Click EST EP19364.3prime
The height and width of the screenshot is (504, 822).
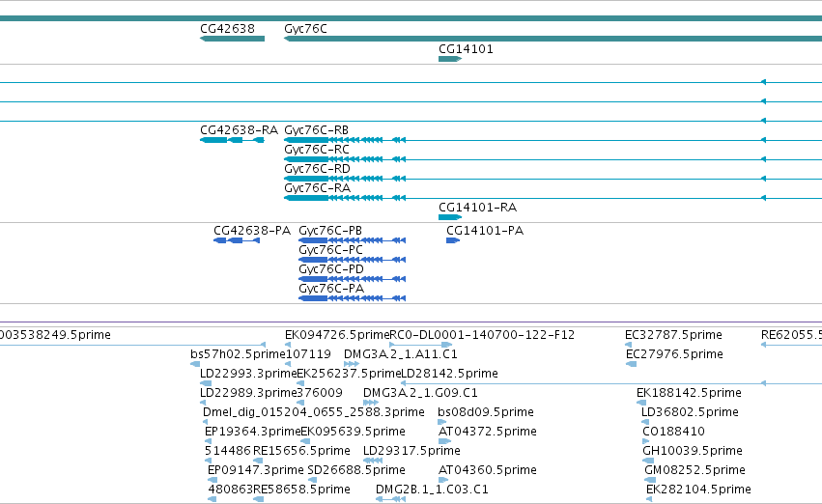point(253,432)
